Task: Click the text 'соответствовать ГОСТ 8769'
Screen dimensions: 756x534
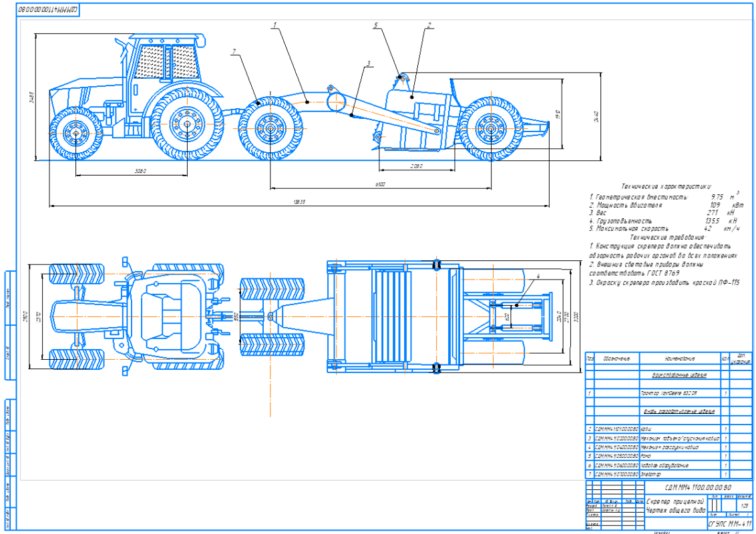Action: pyautogui.click(x=634, y=273)
